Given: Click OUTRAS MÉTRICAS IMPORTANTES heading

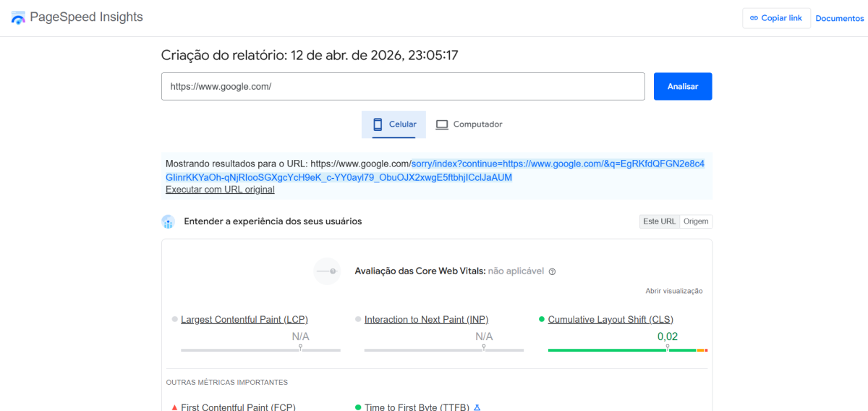Looking at the screenshot, I should pyautogui.click(x=227, y=382).
